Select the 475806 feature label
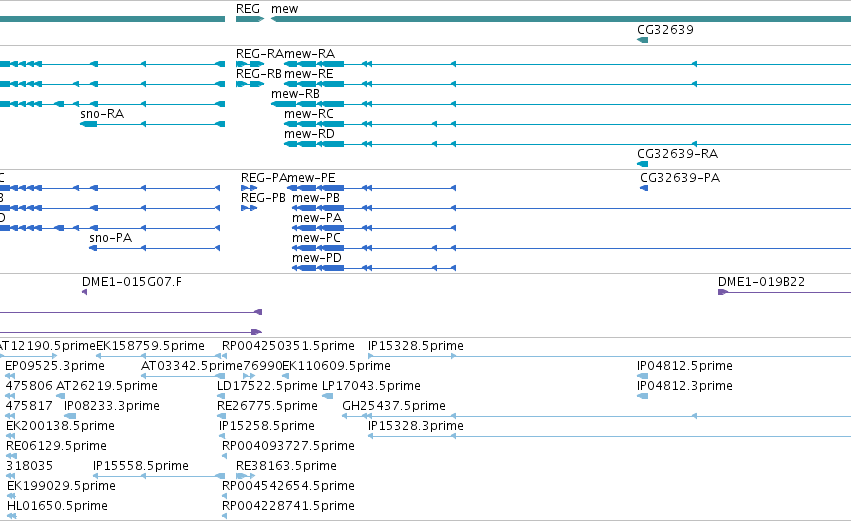851x521 pixels. [x=29, y=386]
